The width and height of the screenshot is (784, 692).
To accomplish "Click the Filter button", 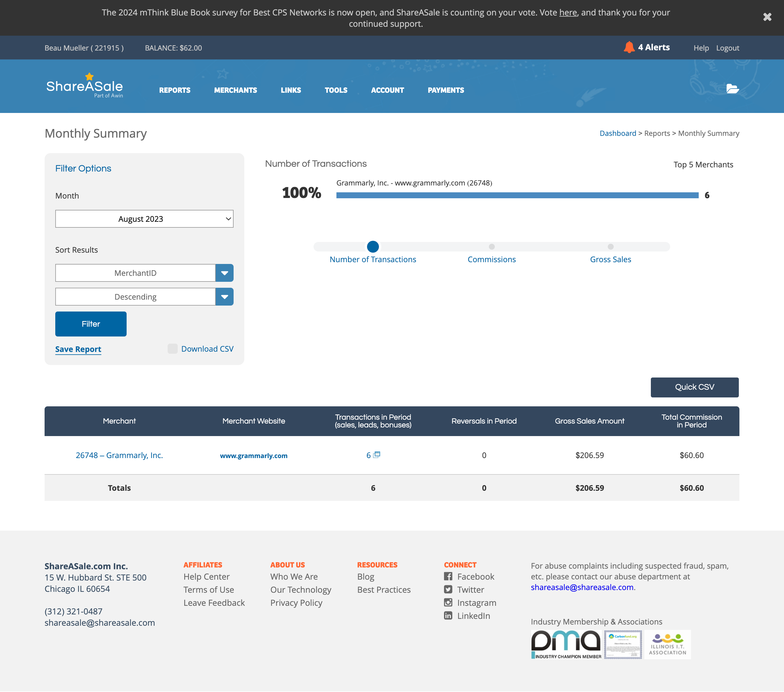I will (91, 324).
